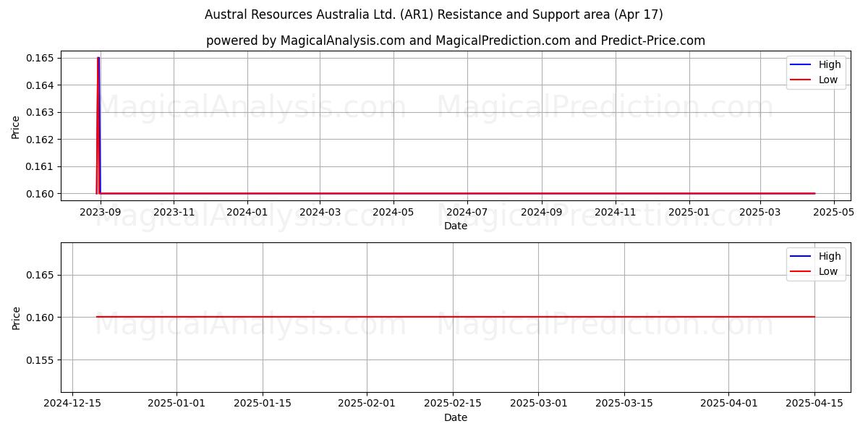
Task: Click the price spike peak in the top chart
Action: click(x=98, y=58)
